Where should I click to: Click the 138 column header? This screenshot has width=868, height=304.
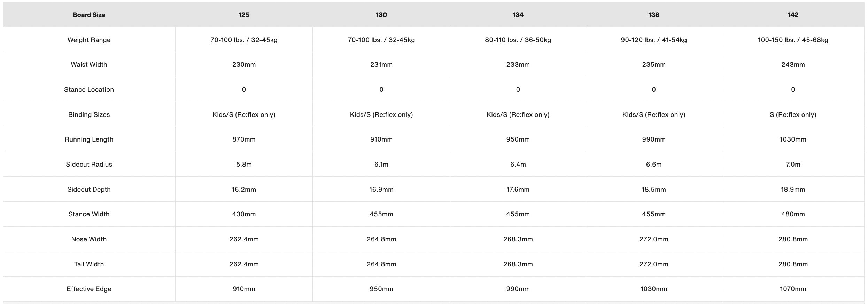pos(653,15)
